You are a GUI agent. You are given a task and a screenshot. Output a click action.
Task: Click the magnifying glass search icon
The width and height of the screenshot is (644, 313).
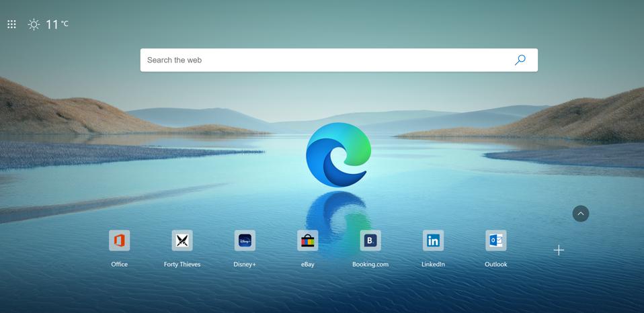pyautogui.click(x=520, y=60)
